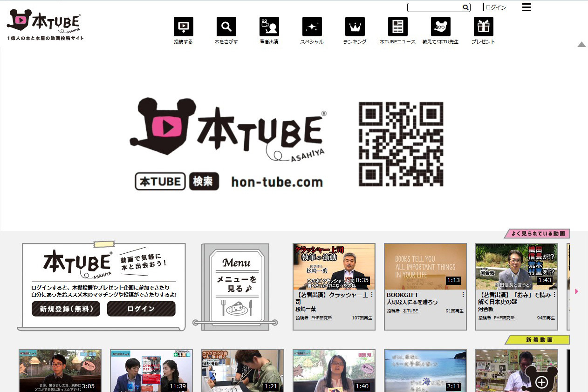Click into the header search field
This screenshot has height=392, width=588.
pos(435,7)
